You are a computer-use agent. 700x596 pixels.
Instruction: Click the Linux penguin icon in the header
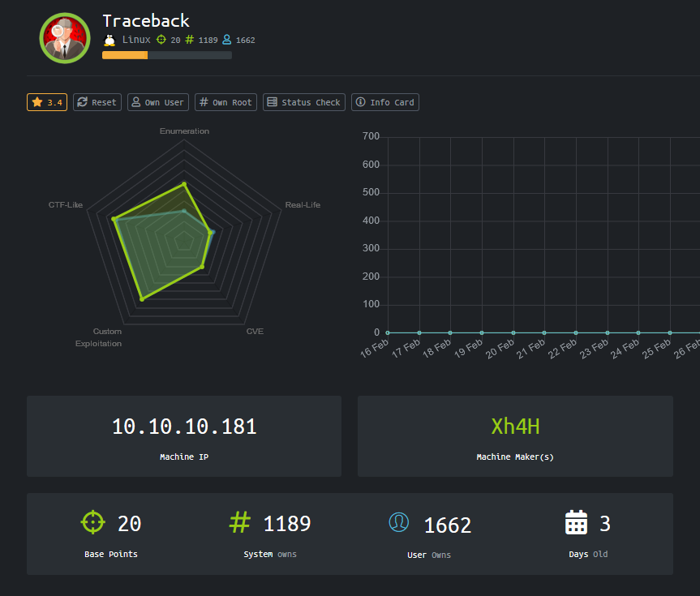point(110,40)
